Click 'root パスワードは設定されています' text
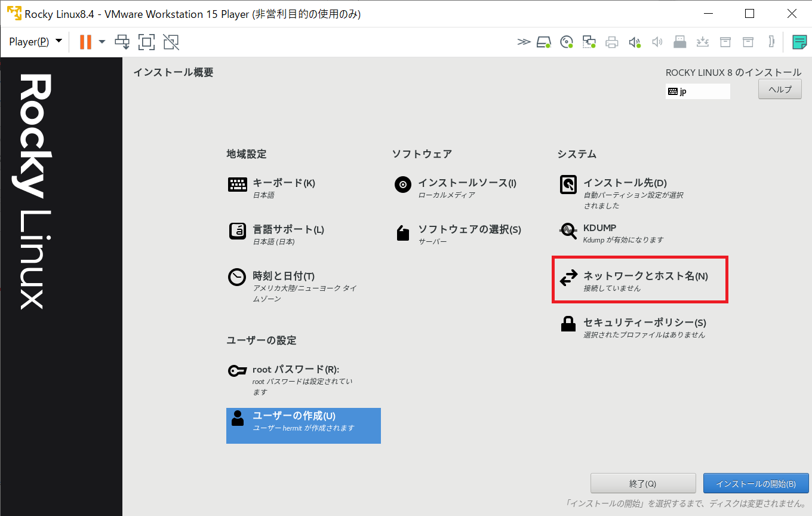 tap(302, 387)
